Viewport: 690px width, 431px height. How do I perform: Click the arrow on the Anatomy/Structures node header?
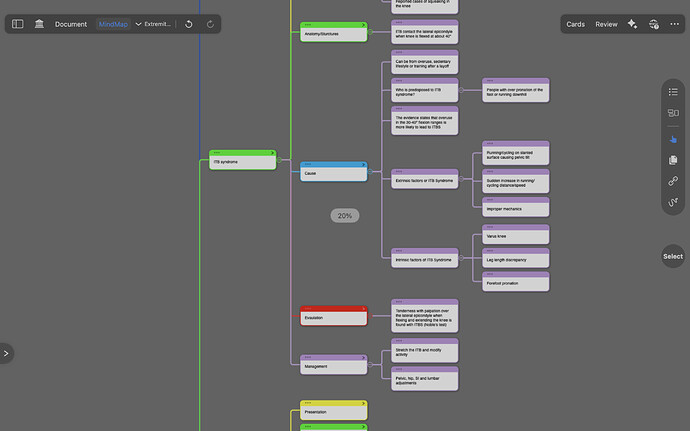(x=363, y=25)
